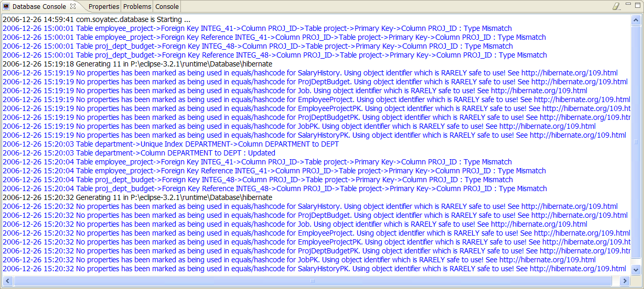Click the horizontal scrollbar thumb
This screenshot has height=289, width=644.
313,281
